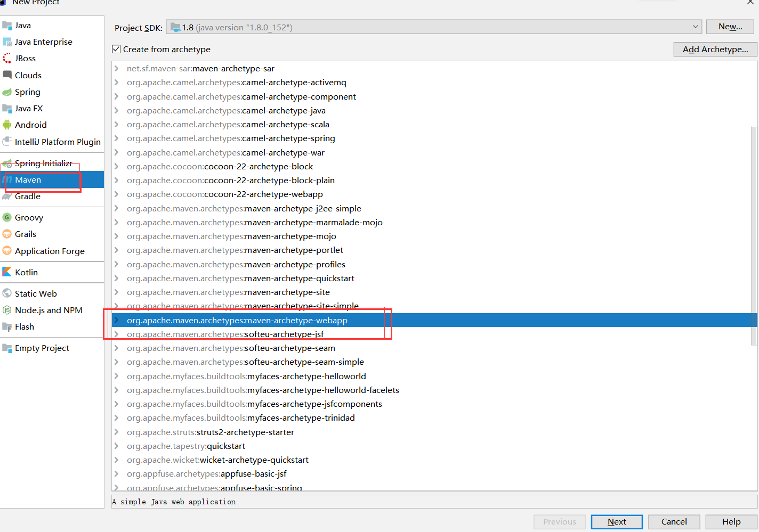Viewport: 759px width, 532px height.
Task: Pick the Spring leaf icon
Action: click(7, 92)
